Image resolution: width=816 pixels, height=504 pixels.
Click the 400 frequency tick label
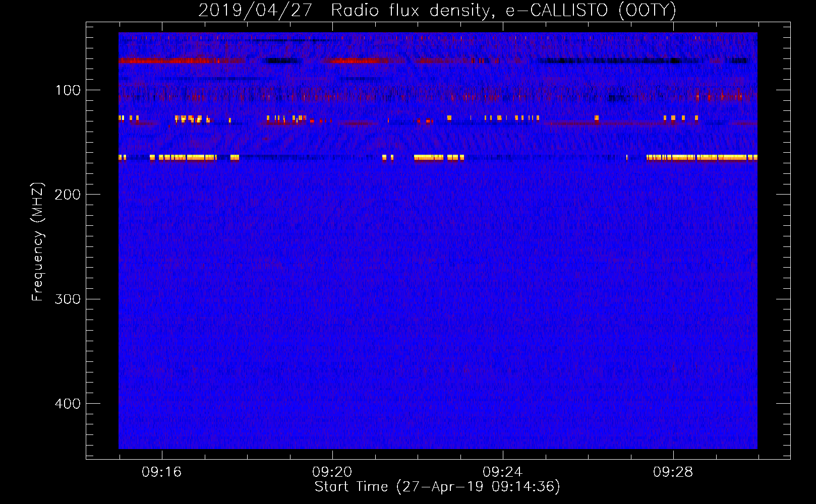(x=68, y=404)
